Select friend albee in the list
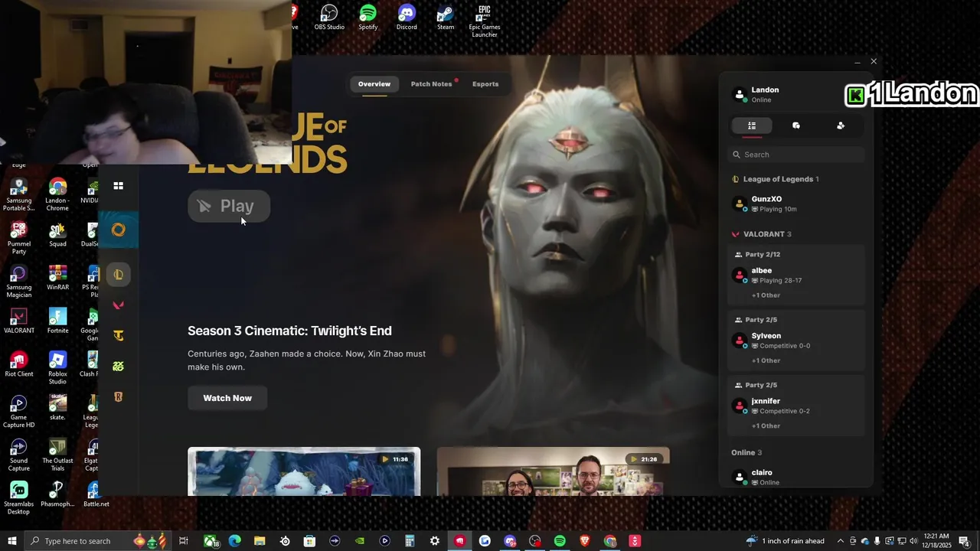 796,275
